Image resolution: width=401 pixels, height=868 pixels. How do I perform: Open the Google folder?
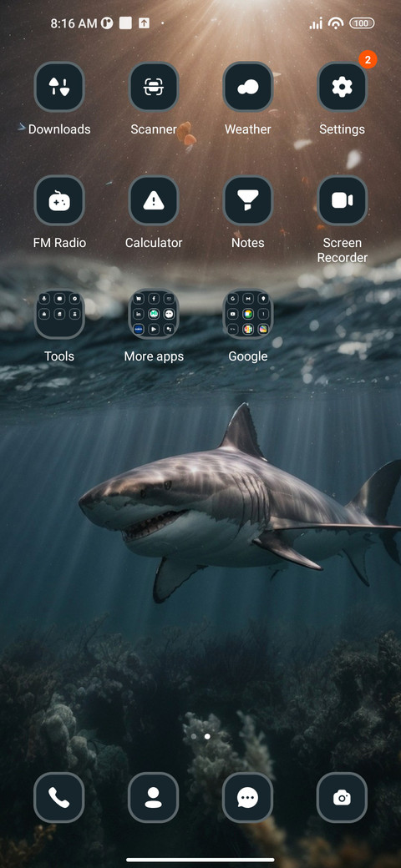click(x=247, y=314)
